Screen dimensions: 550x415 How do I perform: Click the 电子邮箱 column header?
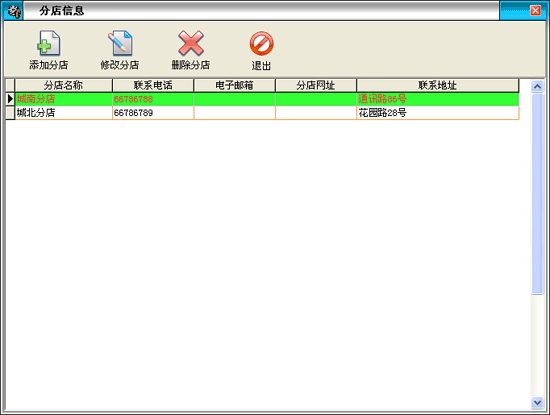234,85
